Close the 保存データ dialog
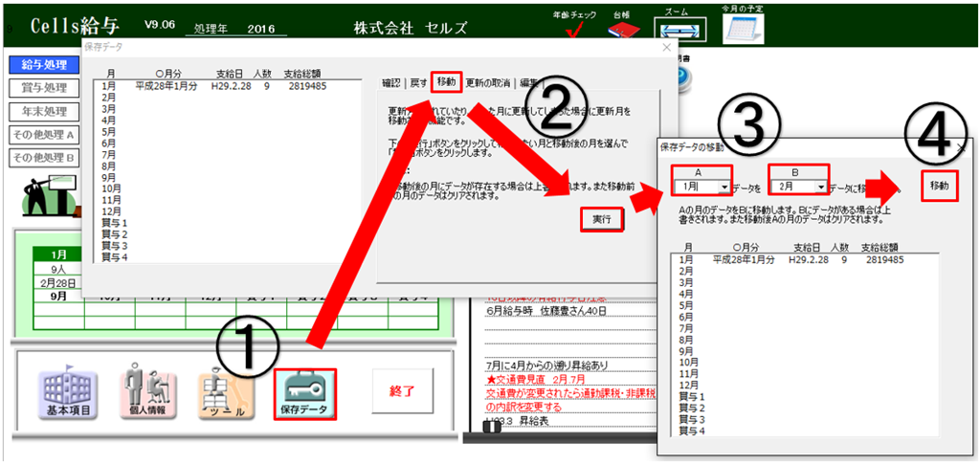Screen dimensions: 980x464 point(666,47)
